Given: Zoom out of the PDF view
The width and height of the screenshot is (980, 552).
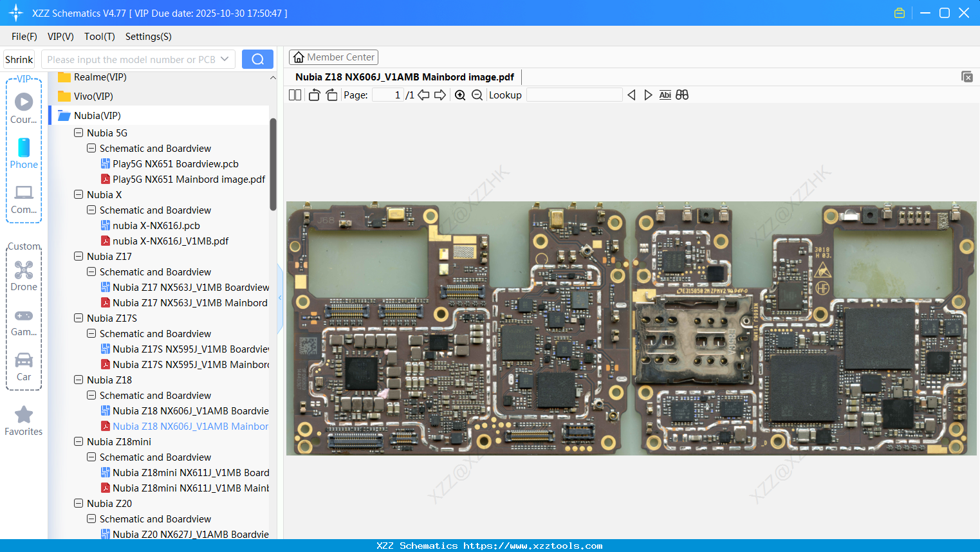Looking at the screenshot, I should click(477, 95).
